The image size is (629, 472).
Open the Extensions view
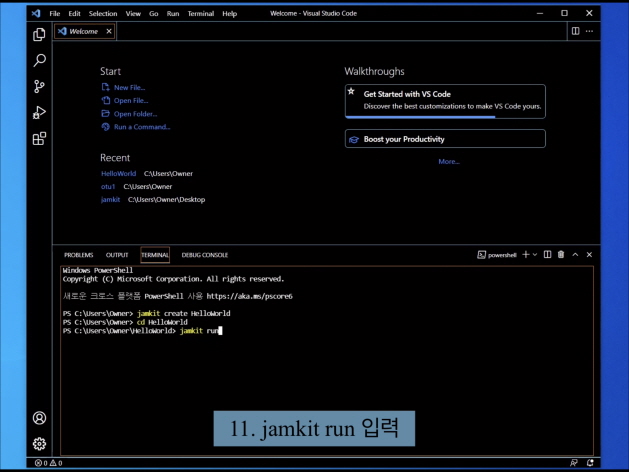coord(39,139)
